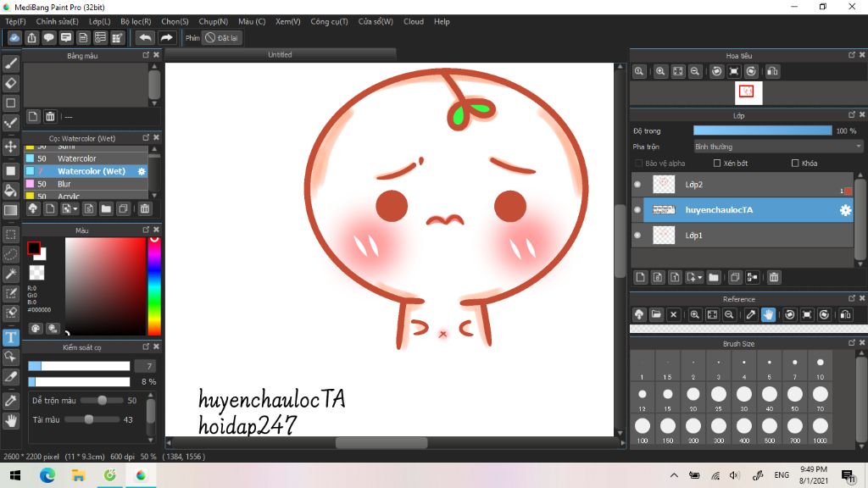Screen dimensions: 868x488
Task: Open the Pha trộn blending mode dropdown
Action: point(778,147)
